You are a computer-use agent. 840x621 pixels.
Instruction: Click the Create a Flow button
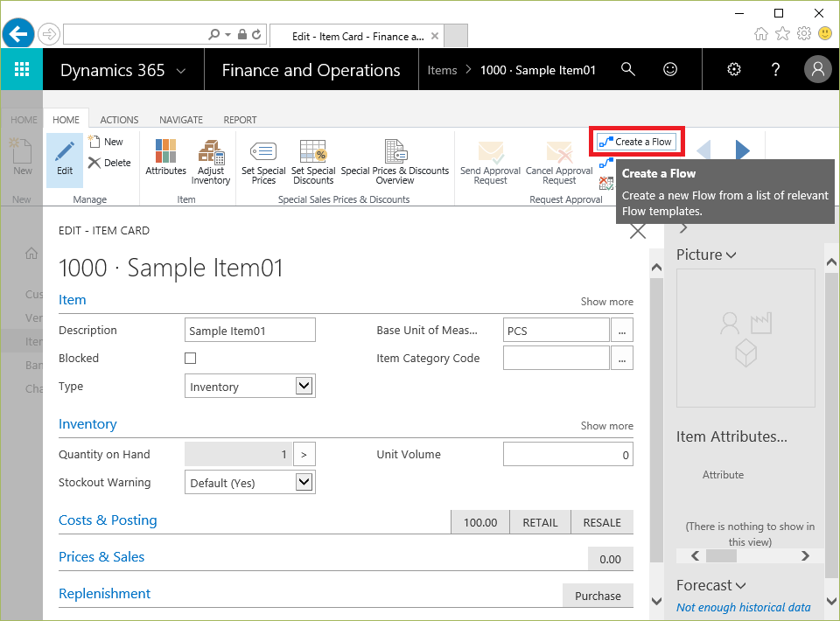click(636, 142)
